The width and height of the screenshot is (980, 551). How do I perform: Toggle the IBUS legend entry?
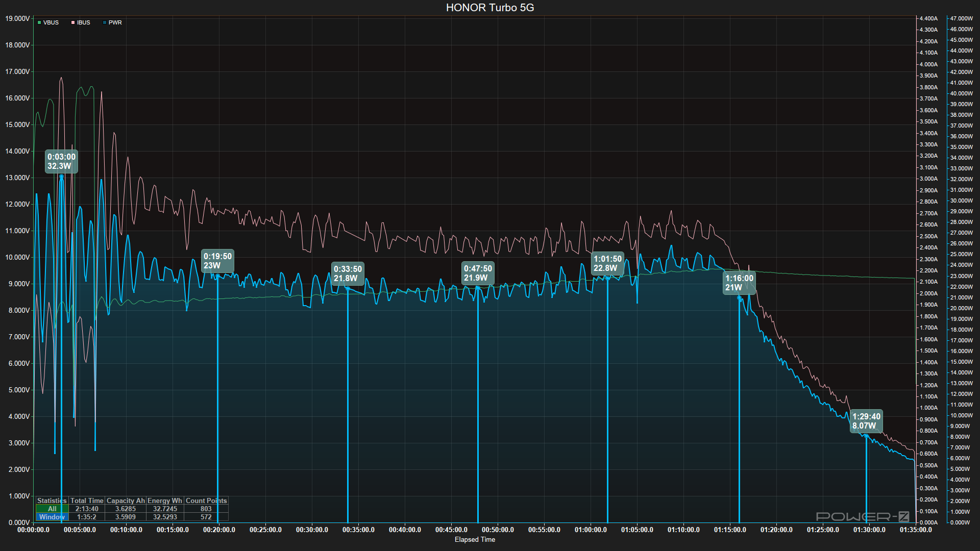(81, 22)
